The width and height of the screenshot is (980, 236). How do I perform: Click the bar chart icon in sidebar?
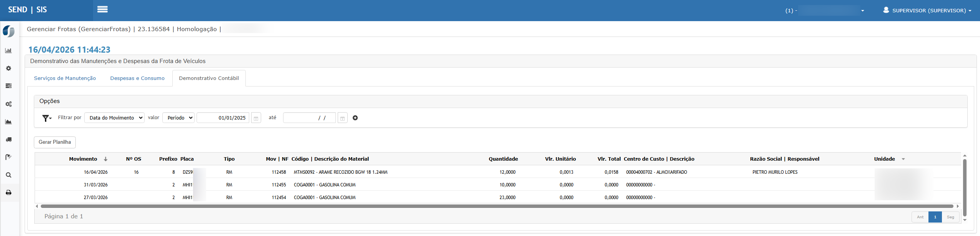tap(8, 51)
